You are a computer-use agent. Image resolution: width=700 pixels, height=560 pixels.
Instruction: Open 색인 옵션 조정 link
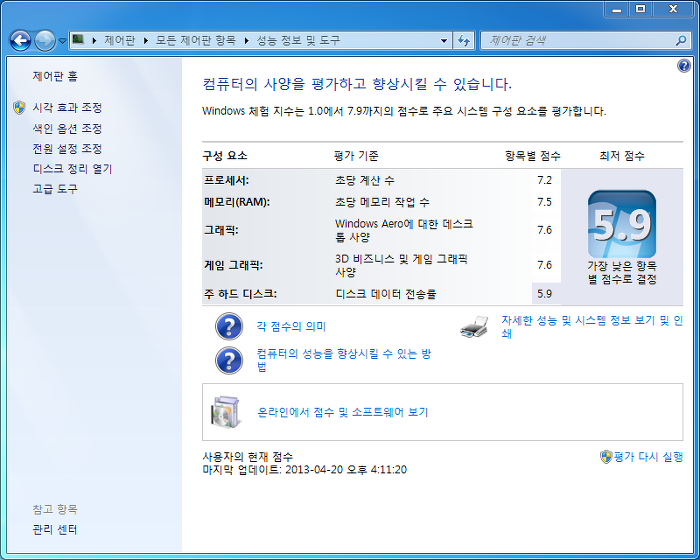coord(67,129)
